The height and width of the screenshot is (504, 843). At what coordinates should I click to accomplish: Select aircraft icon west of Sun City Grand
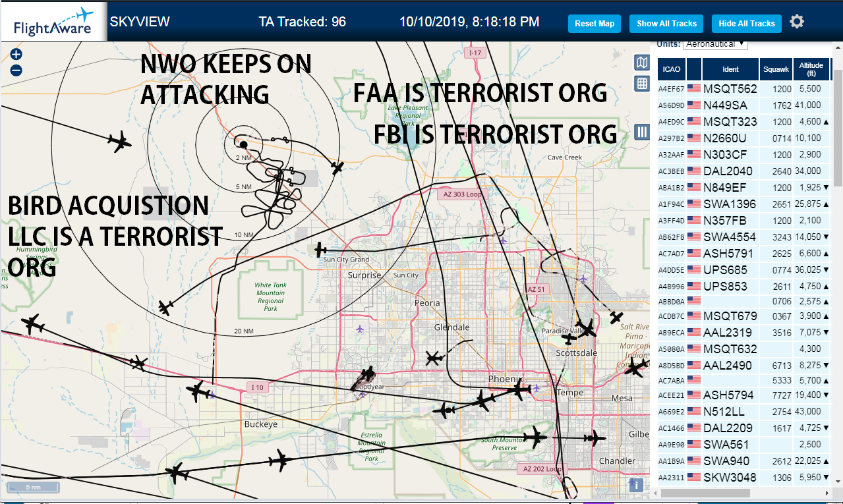(321, 250)
